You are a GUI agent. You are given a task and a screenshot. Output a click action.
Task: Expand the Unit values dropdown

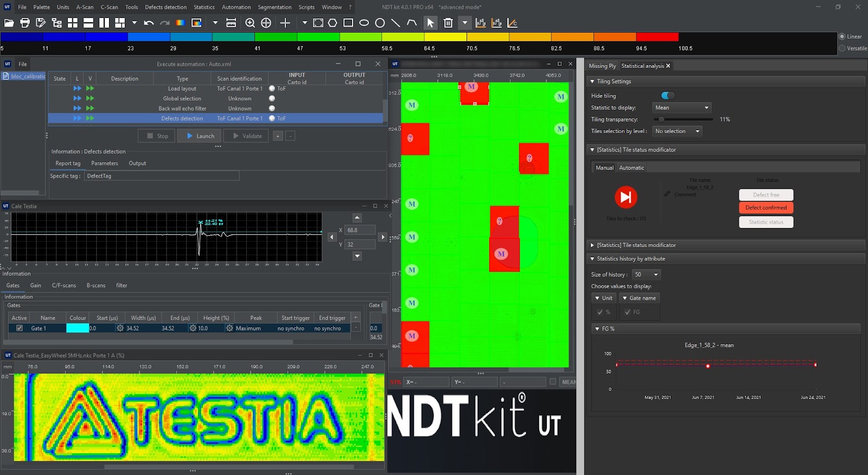coord(603,298)
